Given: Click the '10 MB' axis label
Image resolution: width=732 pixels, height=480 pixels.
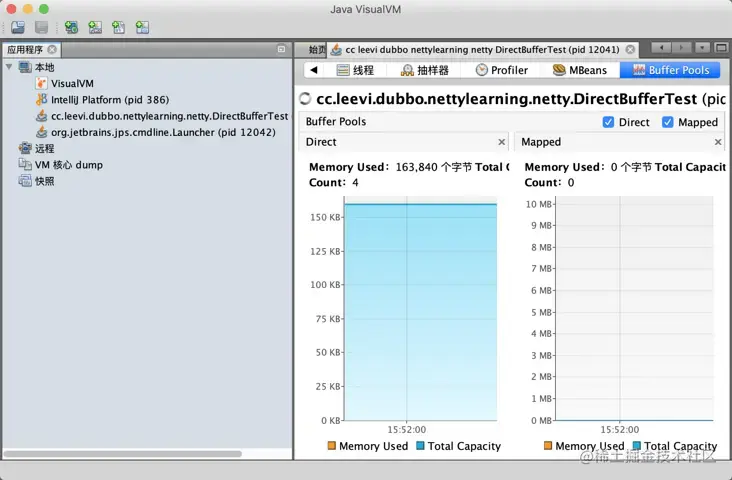Looking at the screenshot, I should [x=539, y=204].
